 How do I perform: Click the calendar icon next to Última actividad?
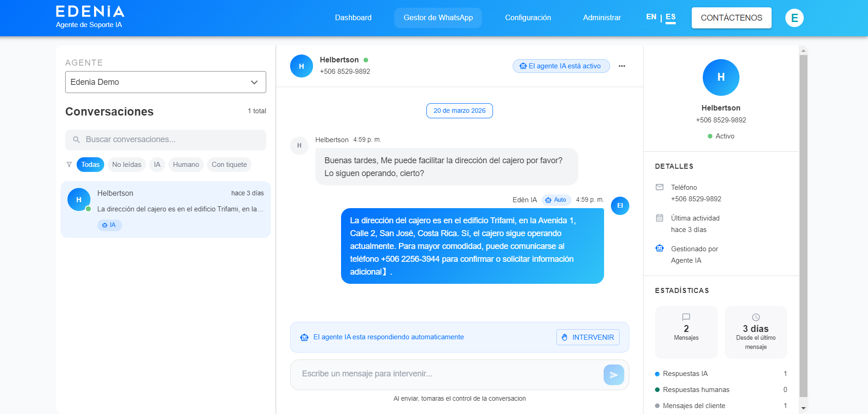[659, 218]
